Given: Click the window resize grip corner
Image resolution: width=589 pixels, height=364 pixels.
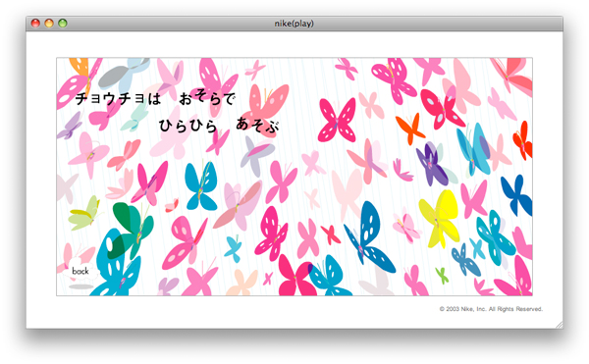Looking at the screenshot, I should [x=560, y=325].
